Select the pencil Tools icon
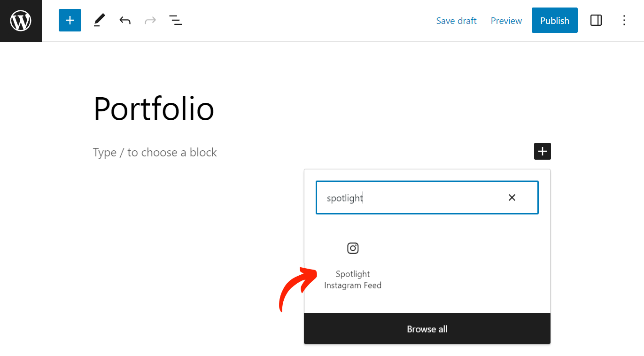644x356 pixels. [x=99, y=21]
